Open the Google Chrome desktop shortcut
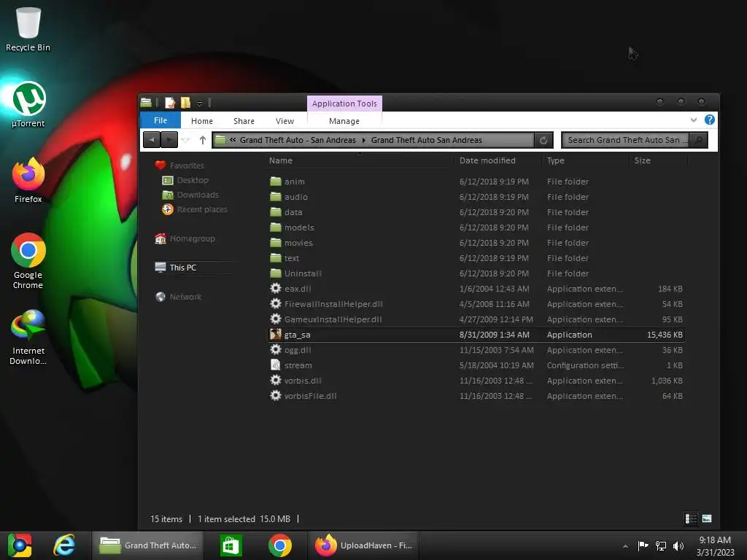Viewport: 747px width, 560px height. coord(28,260)
